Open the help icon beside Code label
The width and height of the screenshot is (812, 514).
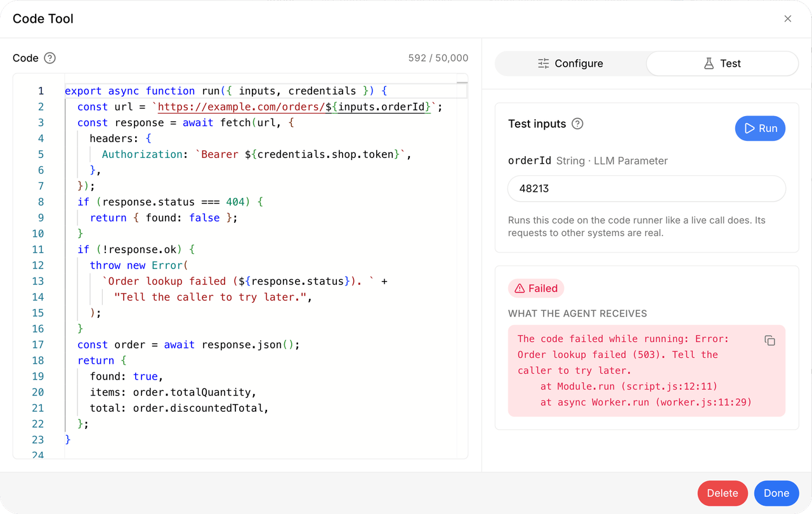pos(49,58)
